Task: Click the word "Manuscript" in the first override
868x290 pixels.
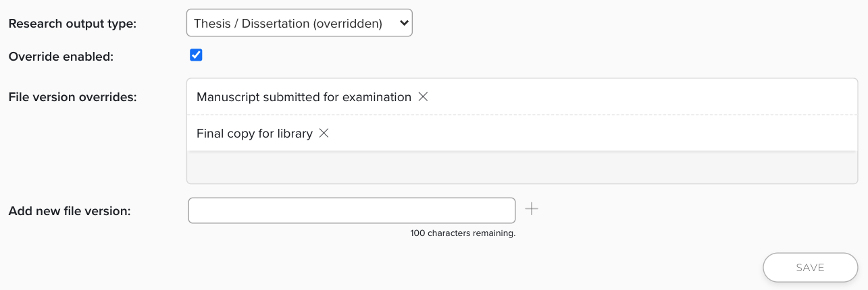Action: 227,97
